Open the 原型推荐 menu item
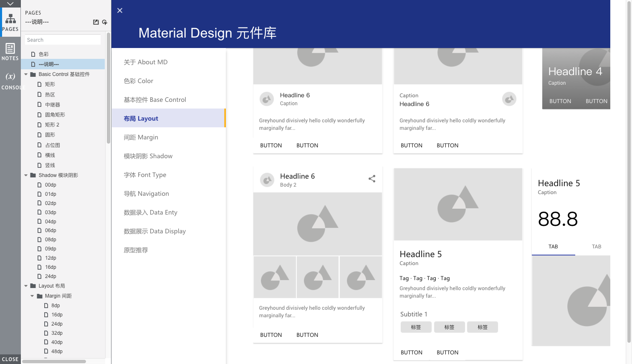 169,250
